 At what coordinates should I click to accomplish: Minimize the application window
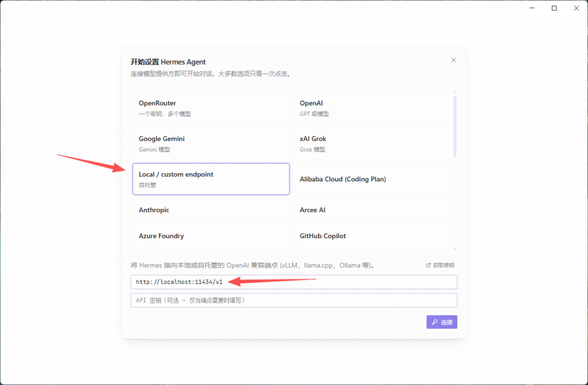point(532,8)
